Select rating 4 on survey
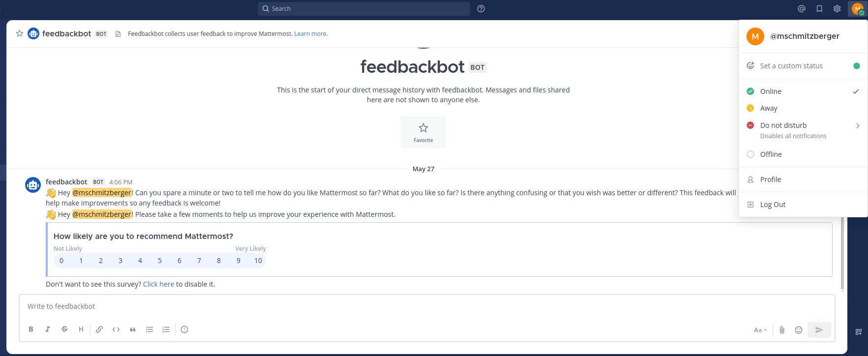Image resolution: width=868 pixels, height=356 pixels. [140, 261]
